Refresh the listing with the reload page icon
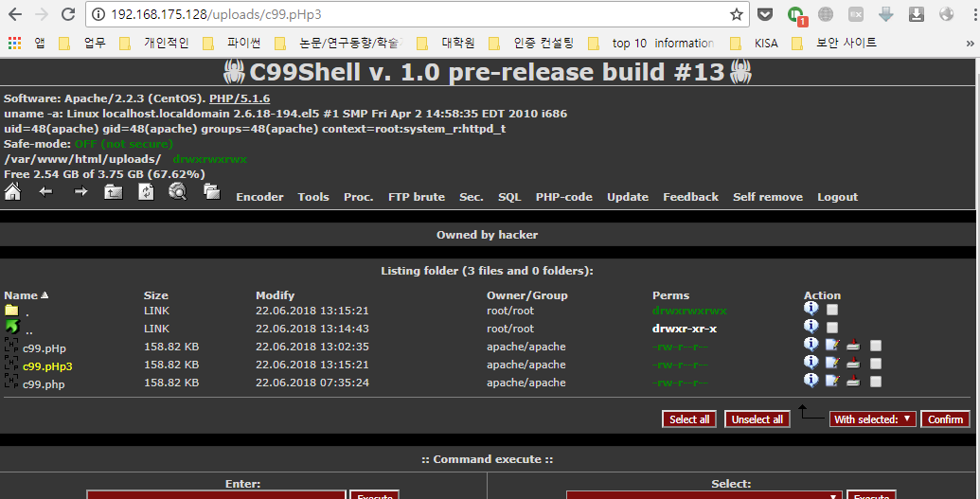 [x=146, y=192]
